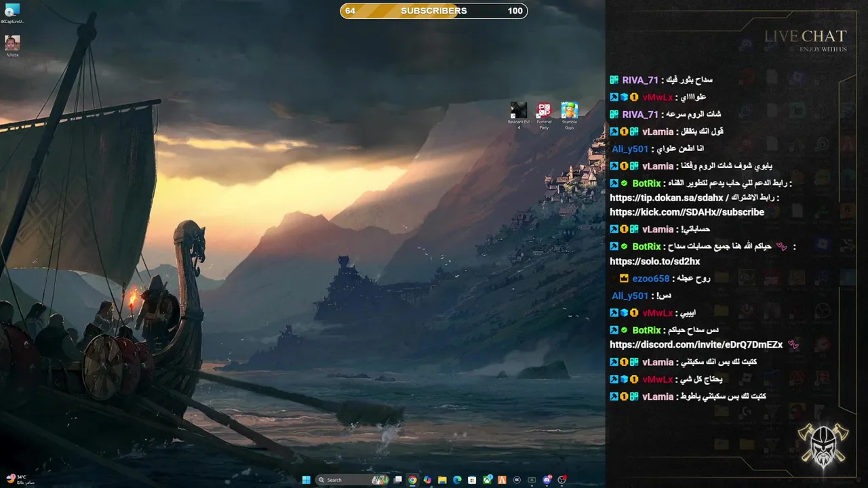
Task: Click Ali_y501 on the '!دس' message
Action: pos(630,296)
